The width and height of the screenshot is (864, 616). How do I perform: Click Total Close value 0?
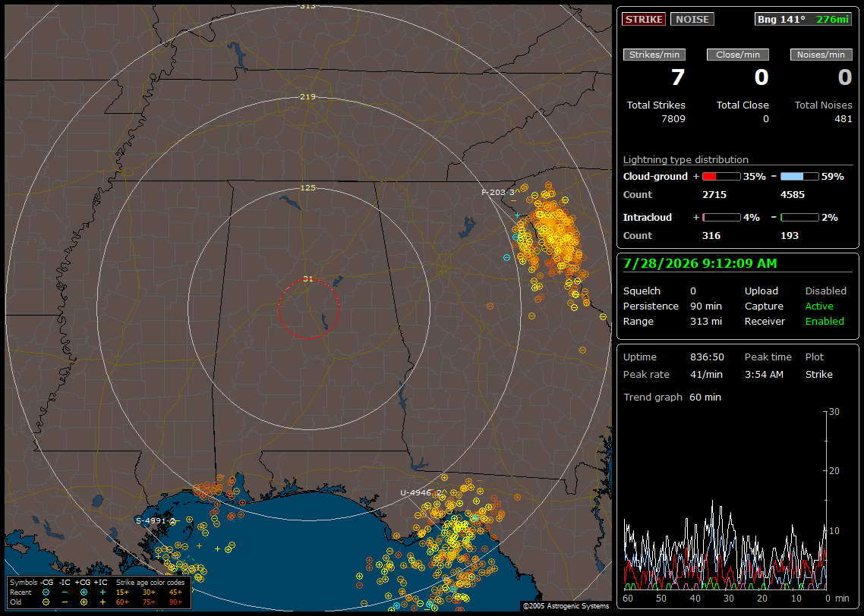765,119
